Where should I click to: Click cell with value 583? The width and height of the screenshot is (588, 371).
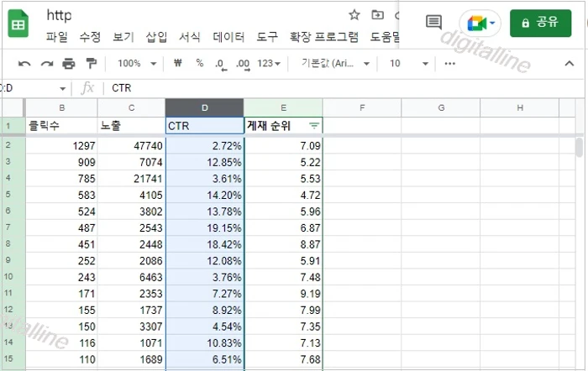pos(62,195)
